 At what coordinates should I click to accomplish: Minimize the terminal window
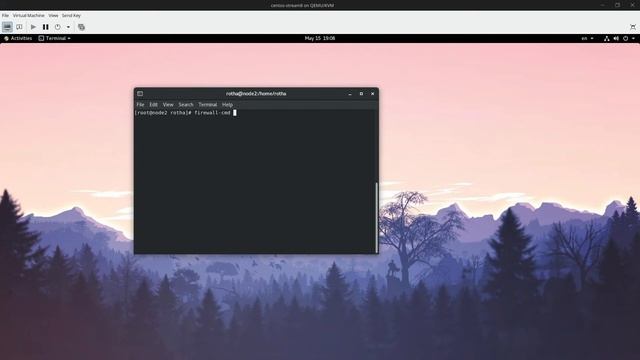(350, 93)
